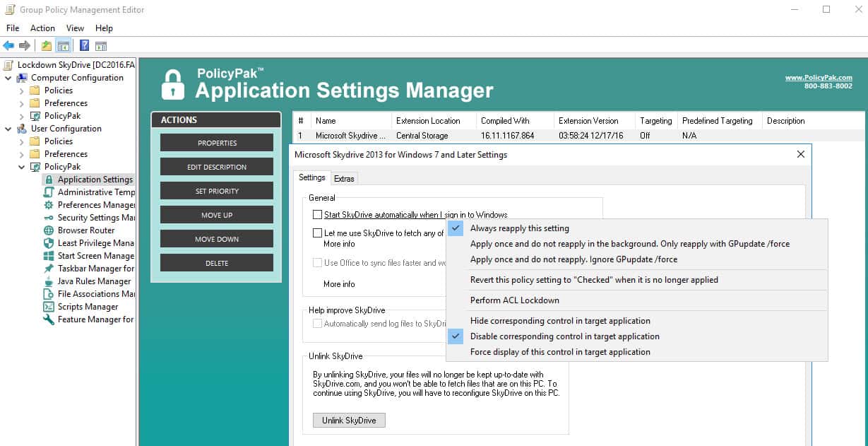The image size is (868, 446).
Task: Click the Back arrow toolbar icon
Action: (8, 46)
